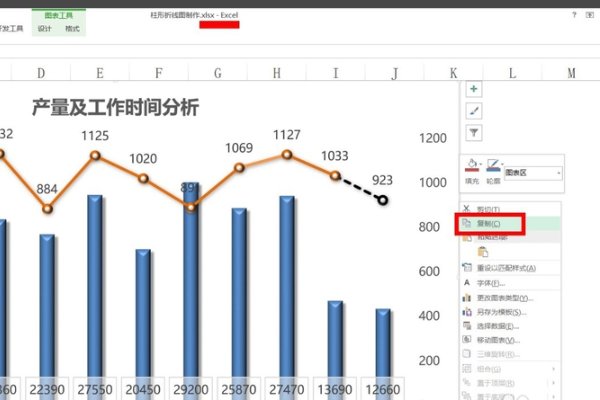Switch to the 格式 ribbon tab
The height and width of the screenshot is (400, 600).
pos(72,29)
